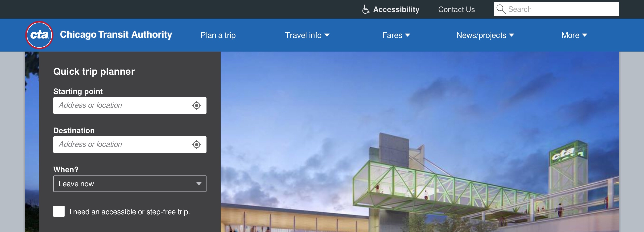Open the Leave now dropdown

[130, 184]
